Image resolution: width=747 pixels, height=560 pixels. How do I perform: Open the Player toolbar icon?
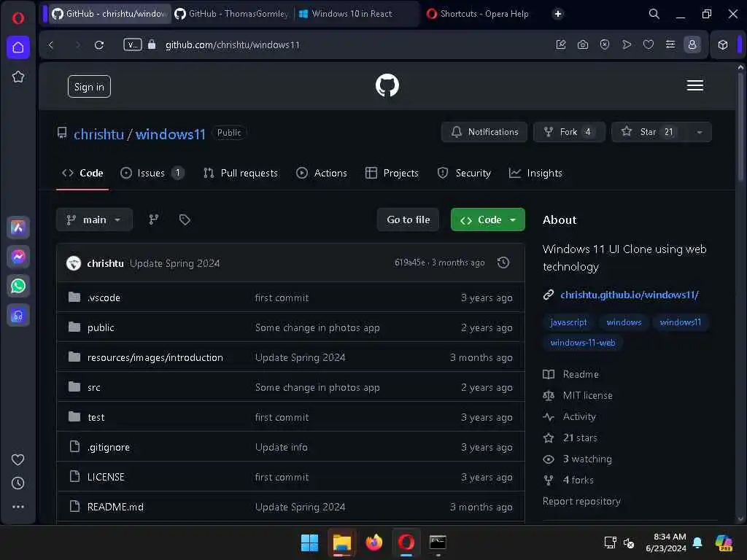click(x=627, y=44)
